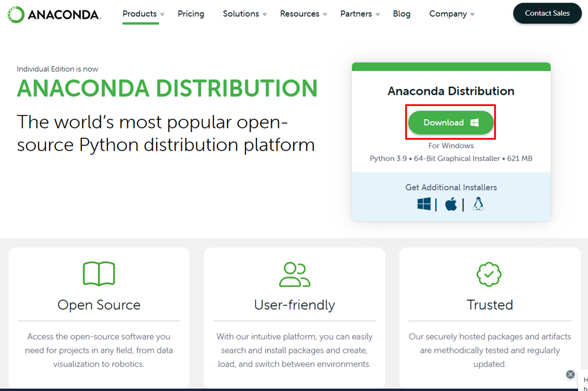This screenshot has width=588, height=391.
Task: Open the Partners menu
Action: point(356,14)
